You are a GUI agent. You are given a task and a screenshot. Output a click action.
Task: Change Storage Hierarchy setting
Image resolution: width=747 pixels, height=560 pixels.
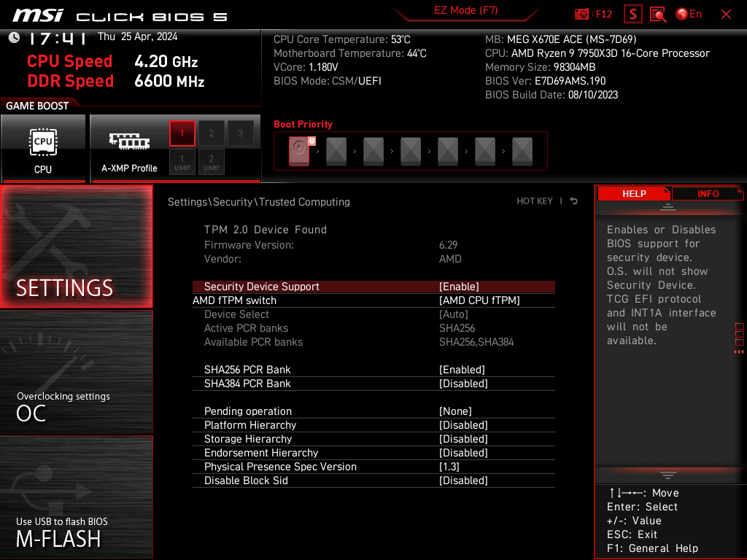click(373, 439)
